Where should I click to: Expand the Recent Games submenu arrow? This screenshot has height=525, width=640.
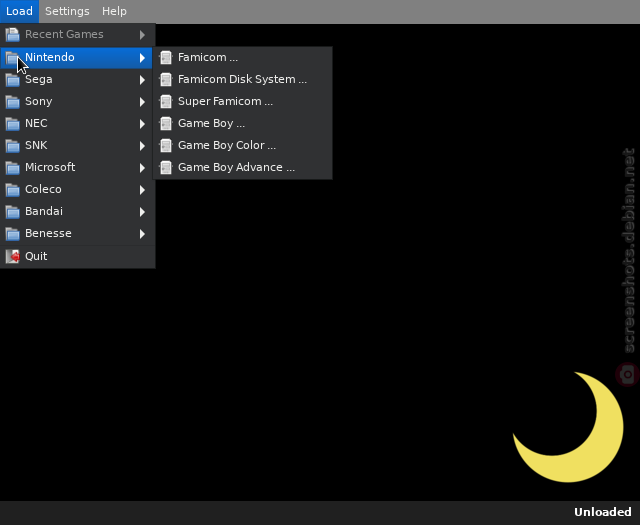tap(142, 35)
